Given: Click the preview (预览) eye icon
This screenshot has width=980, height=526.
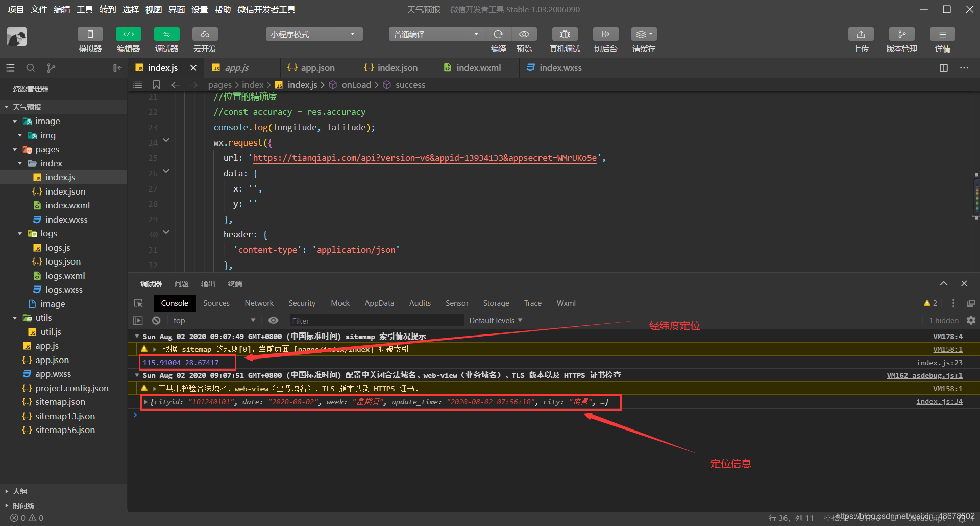Looking at the screenshot, I should click(x=524, y=34).
